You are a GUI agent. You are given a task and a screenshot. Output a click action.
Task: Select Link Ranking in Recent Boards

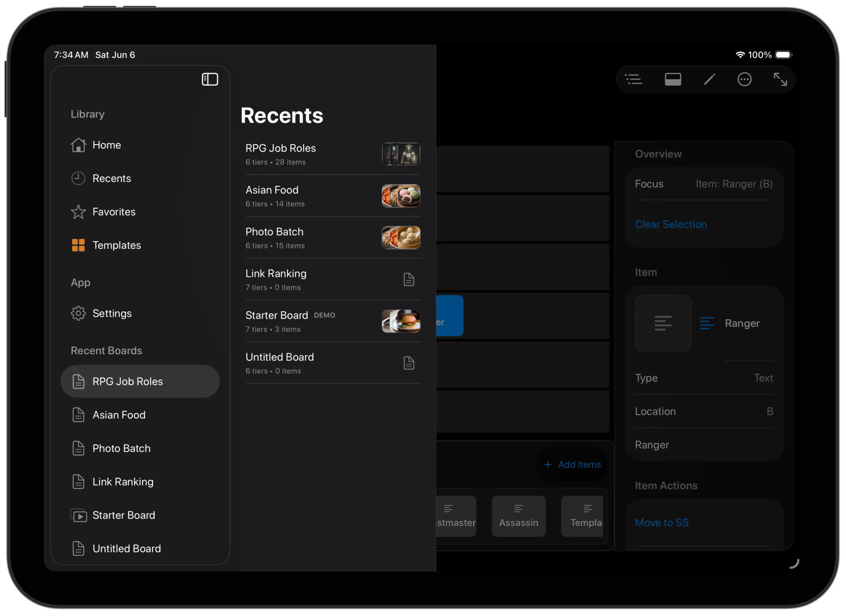pos(140,482)
